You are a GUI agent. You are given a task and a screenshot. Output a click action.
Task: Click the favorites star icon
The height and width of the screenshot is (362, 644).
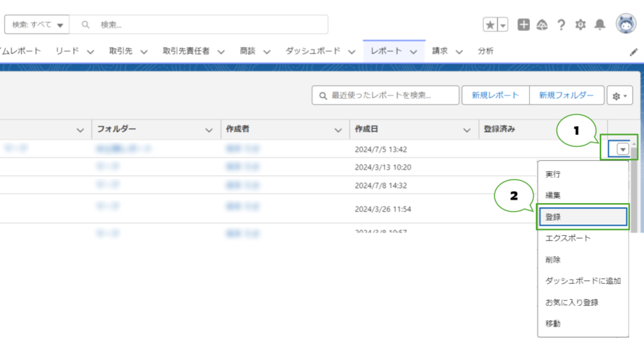pyautogui.click(x=490, y=25)
